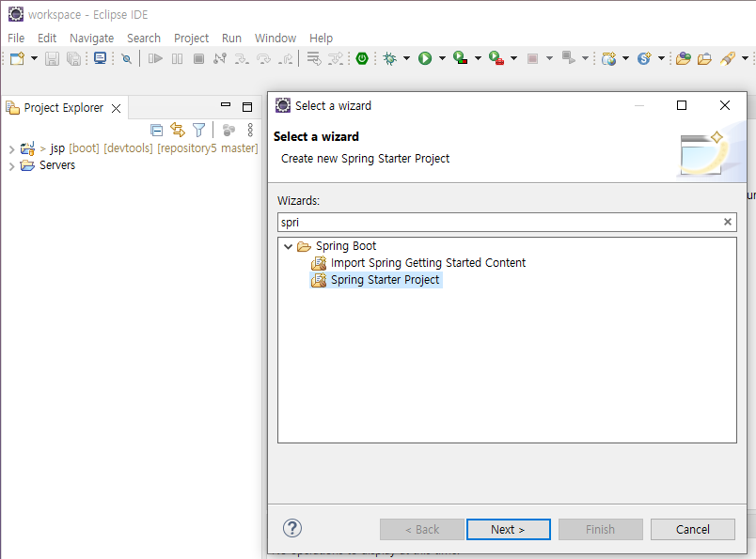Click the Suspend debug icon
The width and height of the screenshot is (756, 559).
tap(178, 59)
